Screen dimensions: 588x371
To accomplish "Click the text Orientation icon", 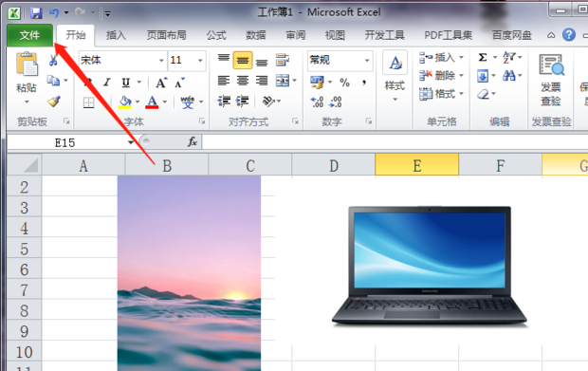I will (x=268, y=101).
